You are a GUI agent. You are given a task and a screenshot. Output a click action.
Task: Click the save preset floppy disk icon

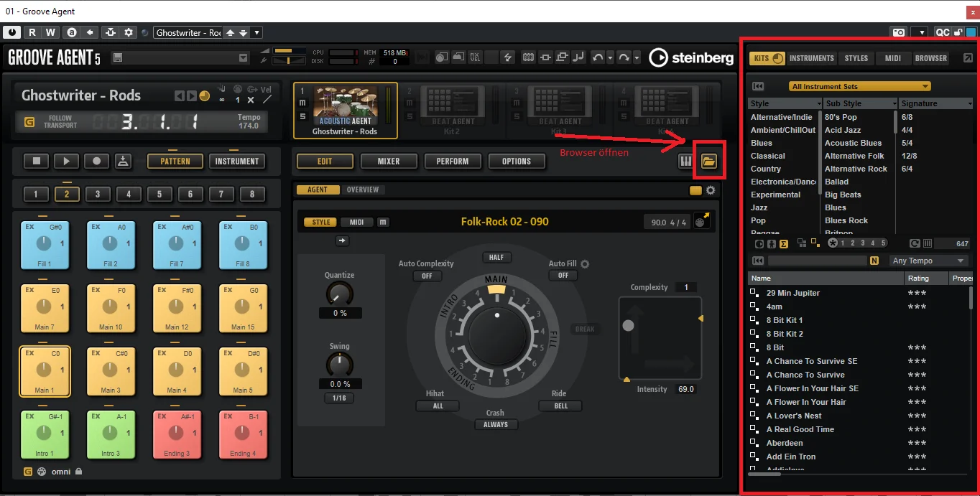(x=117, y=57)
